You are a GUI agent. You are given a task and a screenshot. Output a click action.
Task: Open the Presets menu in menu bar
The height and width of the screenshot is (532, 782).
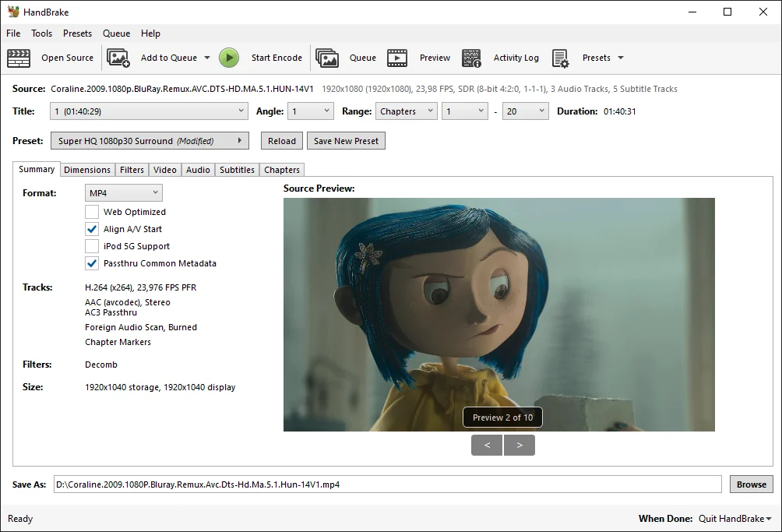click(x=77, y=33)
